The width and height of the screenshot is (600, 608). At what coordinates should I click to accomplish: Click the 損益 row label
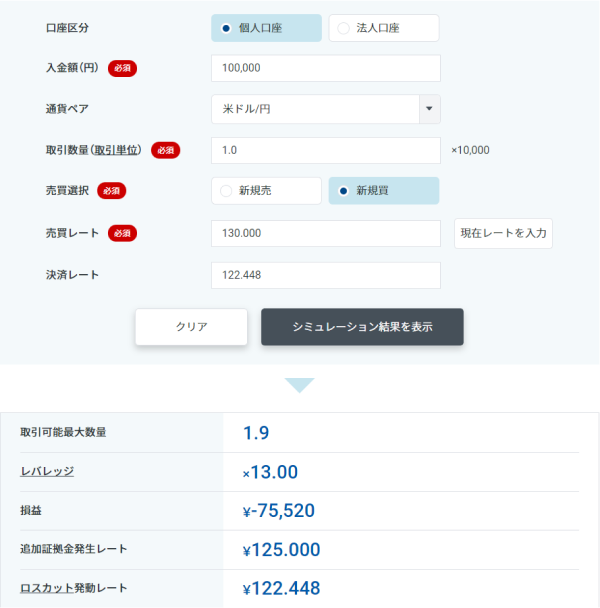point(31,511)
